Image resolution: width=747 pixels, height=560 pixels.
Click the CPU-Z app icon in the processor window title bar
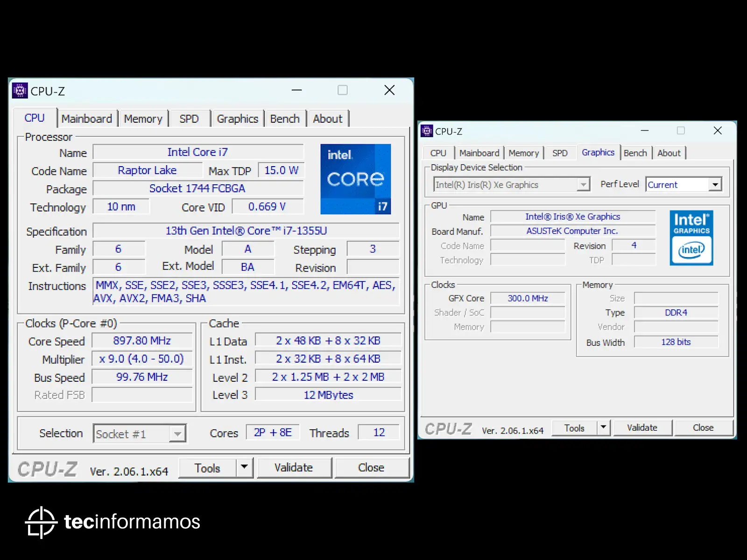click(x=20, y=91)
